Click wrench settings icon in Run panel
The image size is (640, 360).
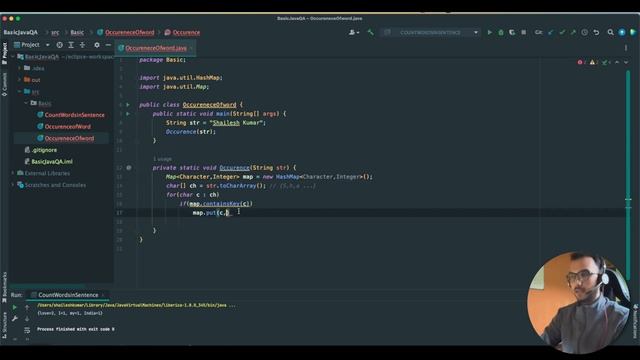tap(15, 318)
